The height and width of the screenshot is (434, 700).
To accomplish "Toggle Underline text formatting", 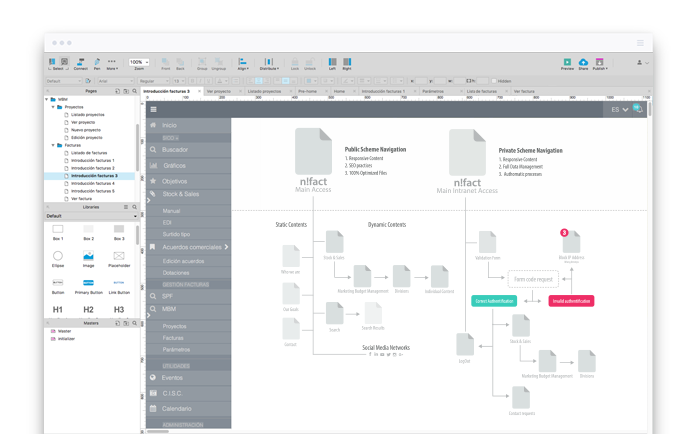I will pos(208,81).
